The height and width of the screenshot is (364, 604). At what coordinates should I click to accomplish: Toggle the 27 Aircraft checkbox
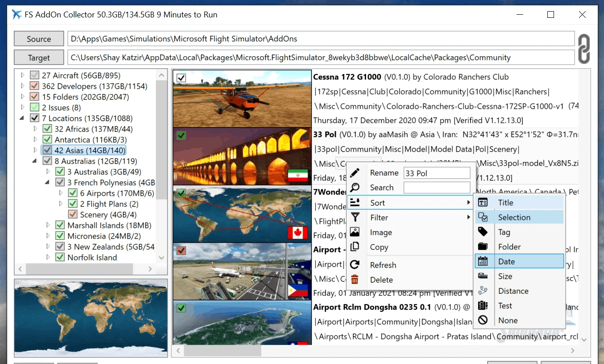34,75
